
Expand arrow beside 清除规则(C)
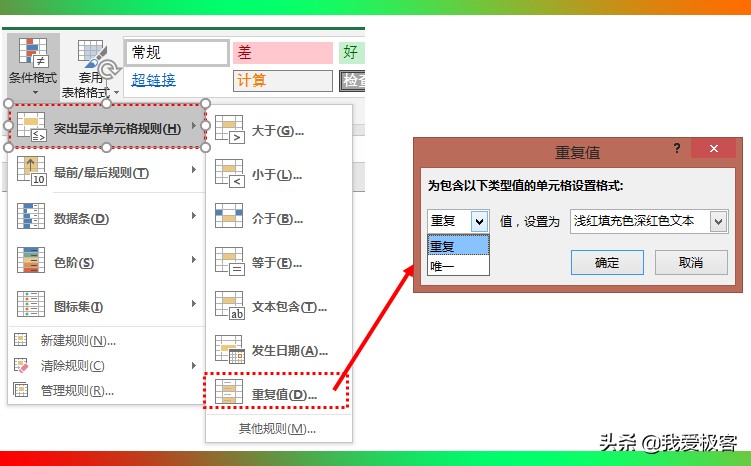pos(193,365)
